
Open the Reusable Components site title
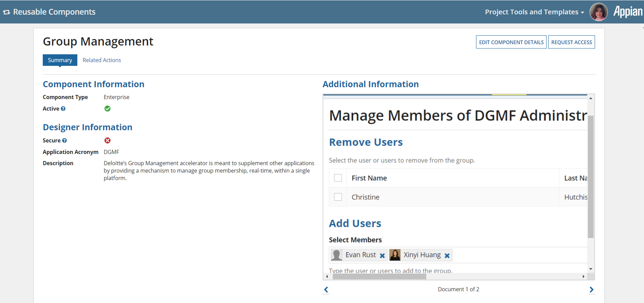(54, 12)
